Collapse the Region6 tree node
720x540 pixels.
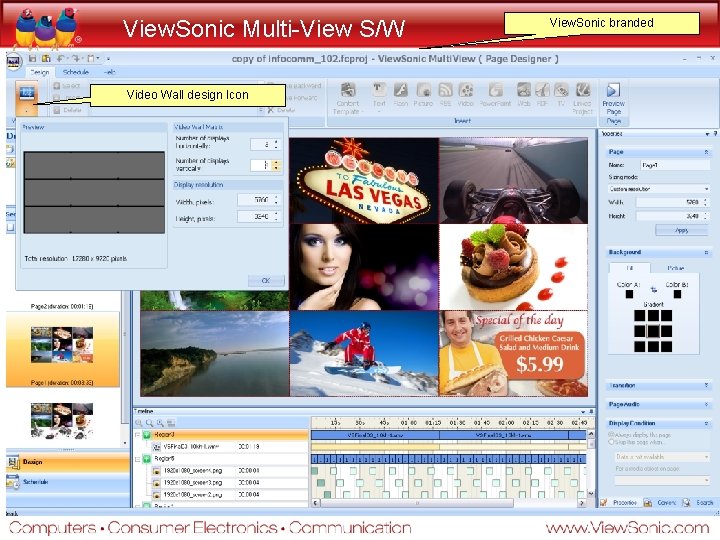pos(138,459)
